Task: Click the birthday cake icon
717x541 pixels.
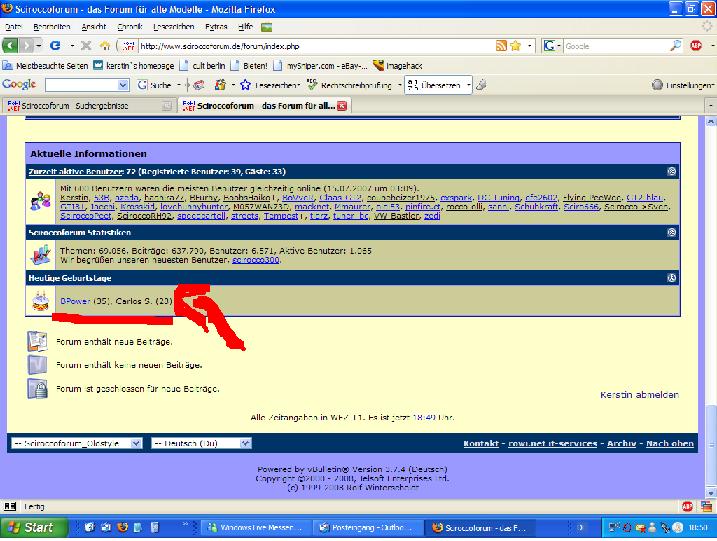Action: pos(40,301)
